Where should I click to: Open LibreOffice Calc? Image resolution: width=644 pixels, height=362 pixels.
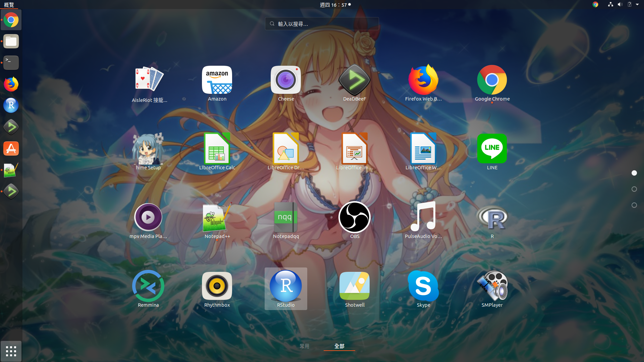[217, 149]
